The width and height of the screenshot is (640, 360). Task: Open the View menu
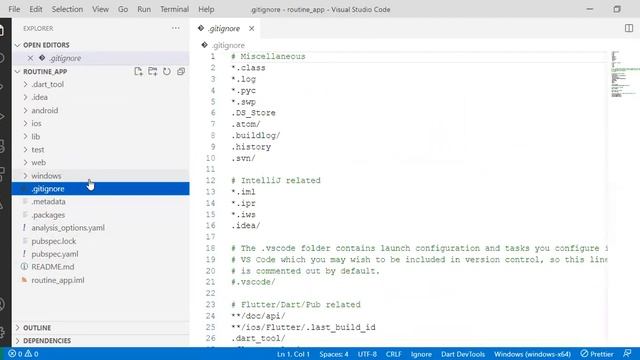tap(100, 9)
